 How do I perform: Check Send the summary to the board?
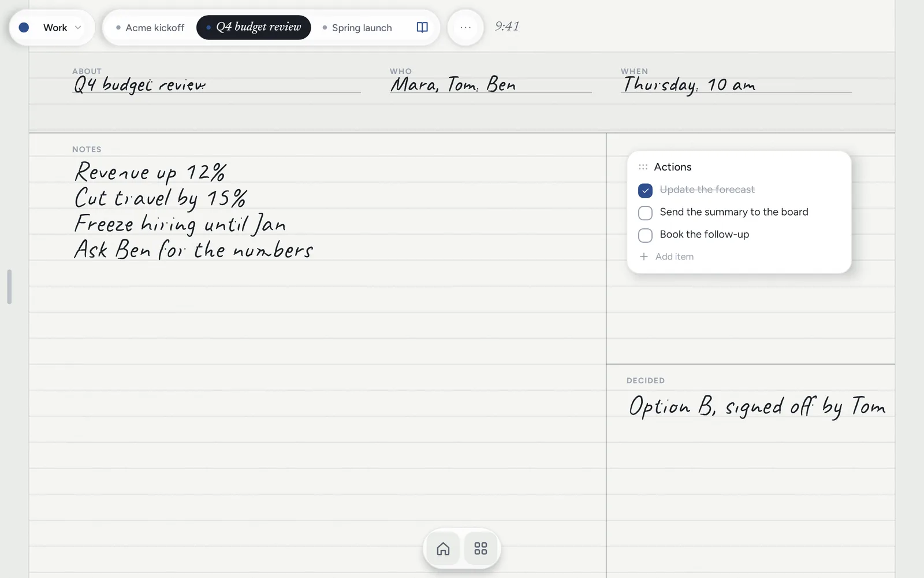pyautogui.click(x=645, y=213)
